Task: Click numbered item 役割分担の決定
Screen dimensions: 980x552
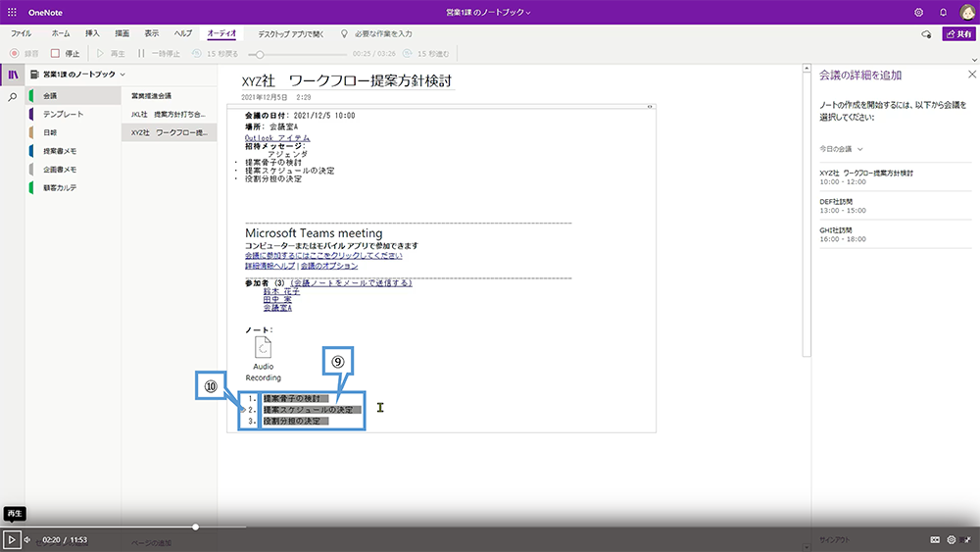Action: pyautogui.click(x=292, y=421)
